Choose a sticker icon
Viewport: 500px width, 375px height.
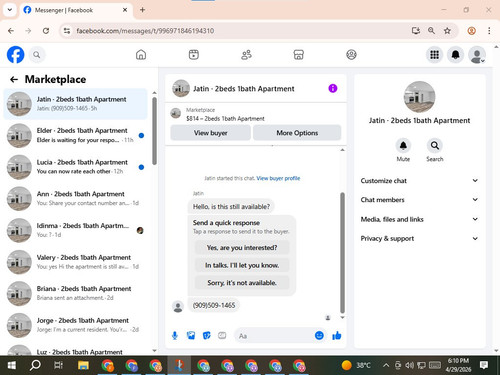coord(207,335)
